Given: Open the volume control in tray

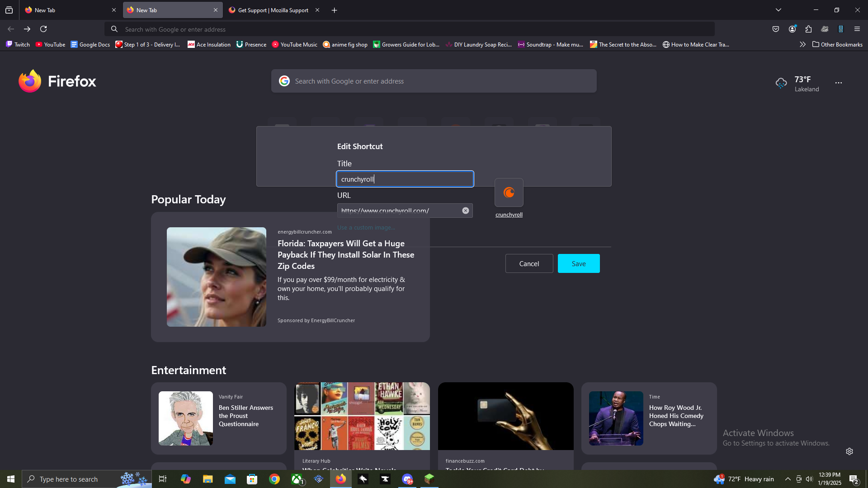Looking at the screenshot, I should pyautogui.click(x=809, y=479).
